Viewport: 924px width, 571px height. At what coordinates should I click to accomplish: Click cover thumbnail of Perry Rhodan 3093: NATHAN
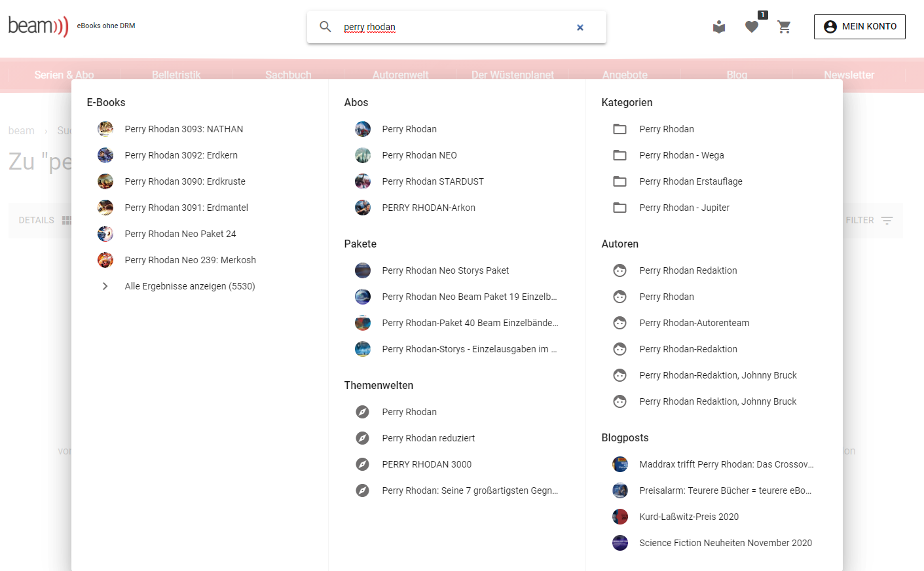click(x=105, y=129)
